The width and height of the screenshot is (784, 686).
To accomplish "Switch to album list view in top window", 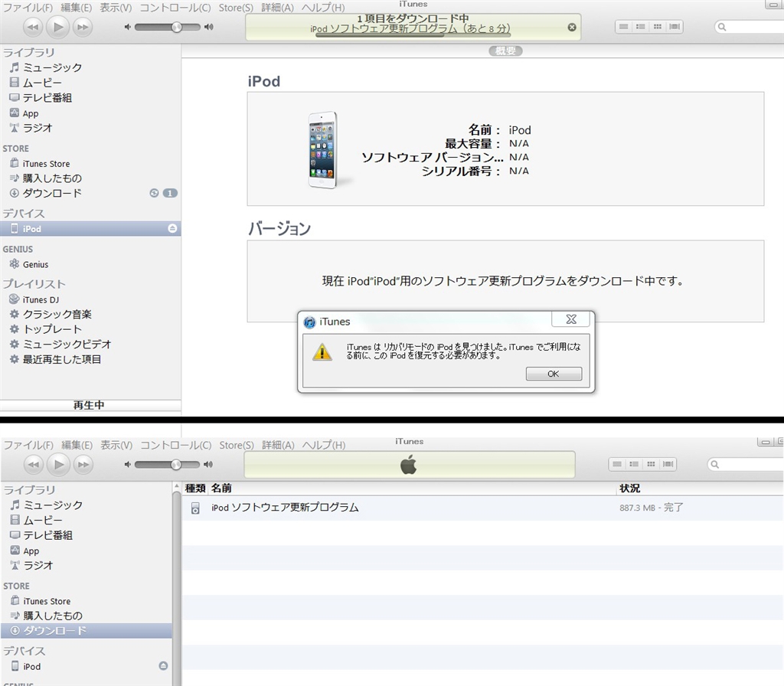I will pos(641,27).
